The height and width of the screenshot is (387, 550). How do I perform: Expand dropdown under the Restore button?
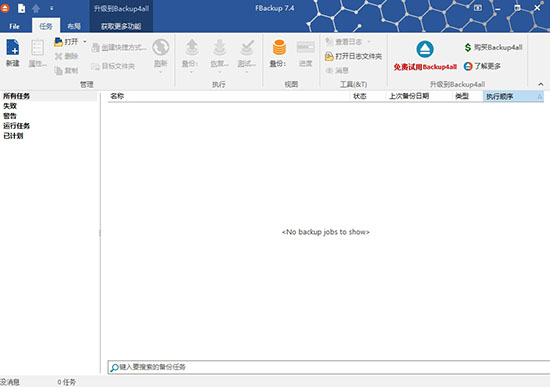[x=220, y=72]
